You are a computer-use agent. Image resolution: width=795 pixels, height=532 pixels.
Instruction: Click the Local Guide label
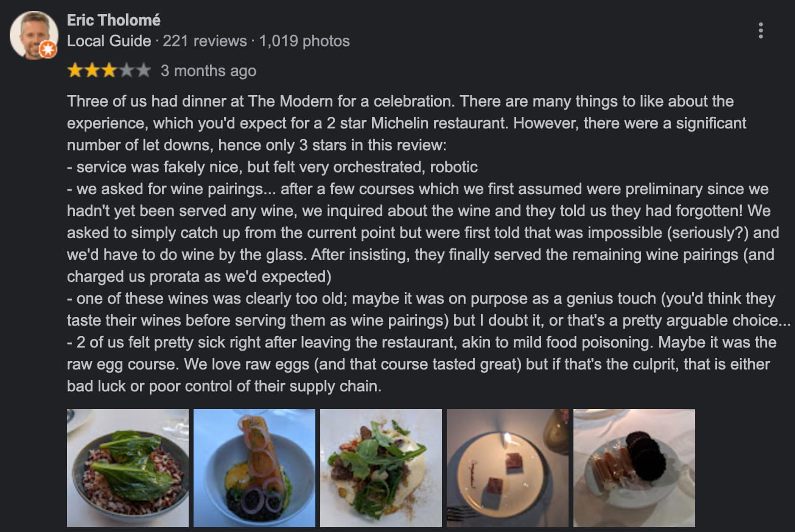click(x=109, y=41)
